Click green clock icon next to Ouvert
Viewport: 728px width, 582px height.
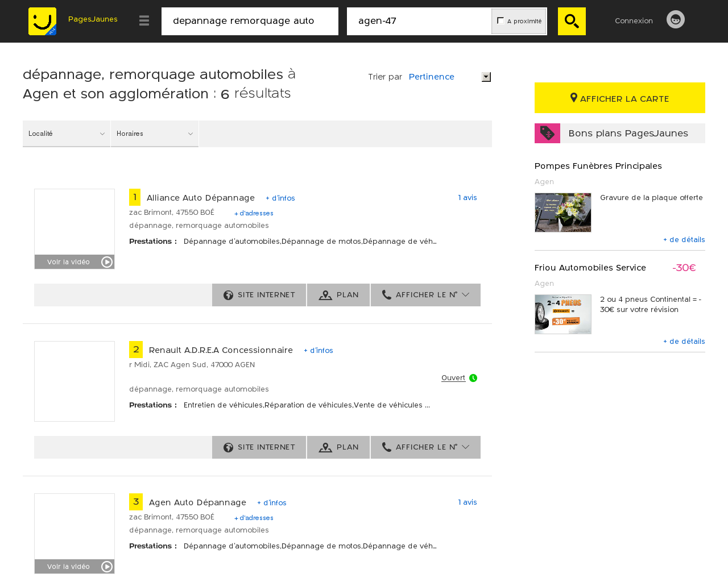(x=473, y=378)
